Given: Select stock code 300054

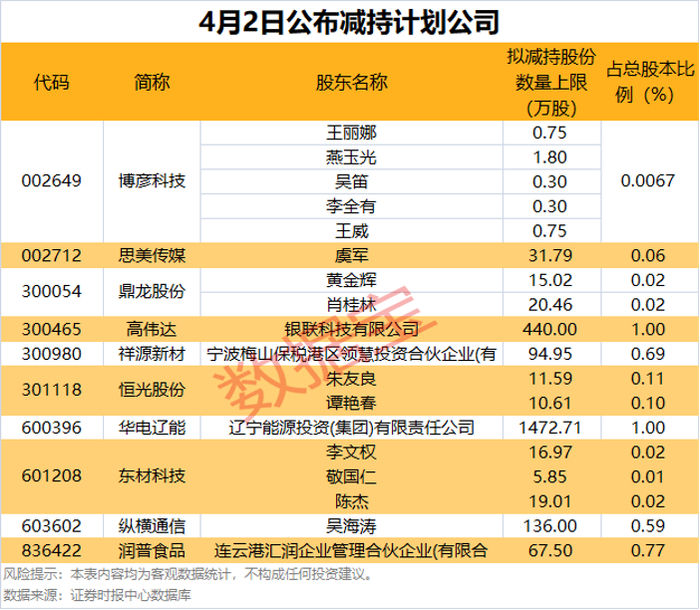Looking at the screenshot, I should (x=52, y=292).
